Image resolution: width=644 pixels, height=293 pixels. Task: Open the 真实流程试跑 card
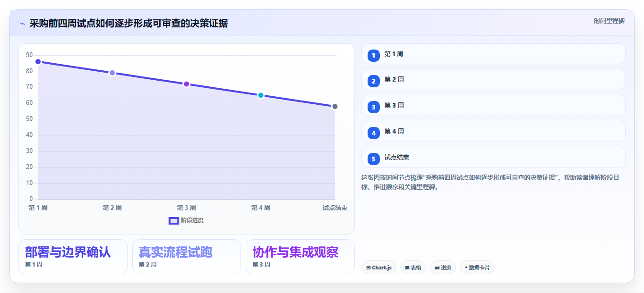(x=187, y=257)
